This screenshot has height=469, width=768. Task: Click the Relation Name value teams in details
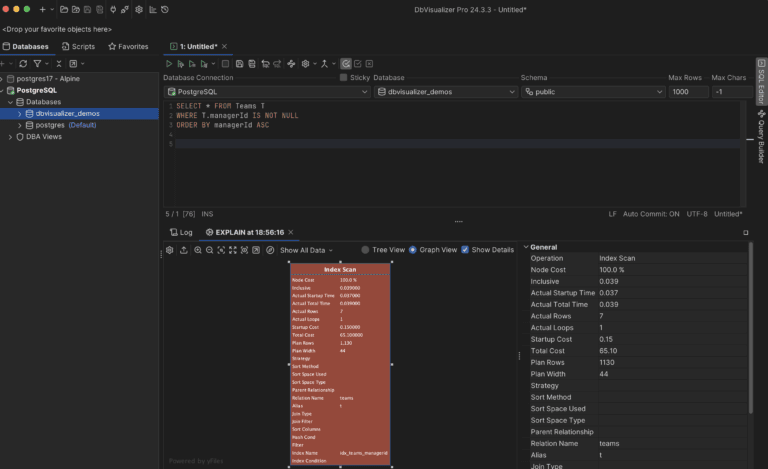tap(609, 444)
